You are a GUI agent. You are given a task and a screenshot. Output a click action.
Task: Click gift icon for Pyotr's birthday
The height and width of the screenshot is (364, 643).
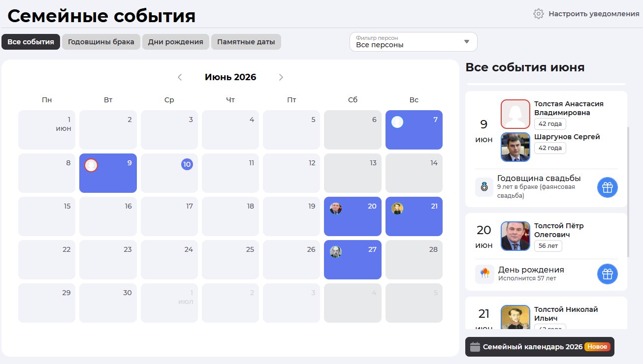click(x=608, y=274)
